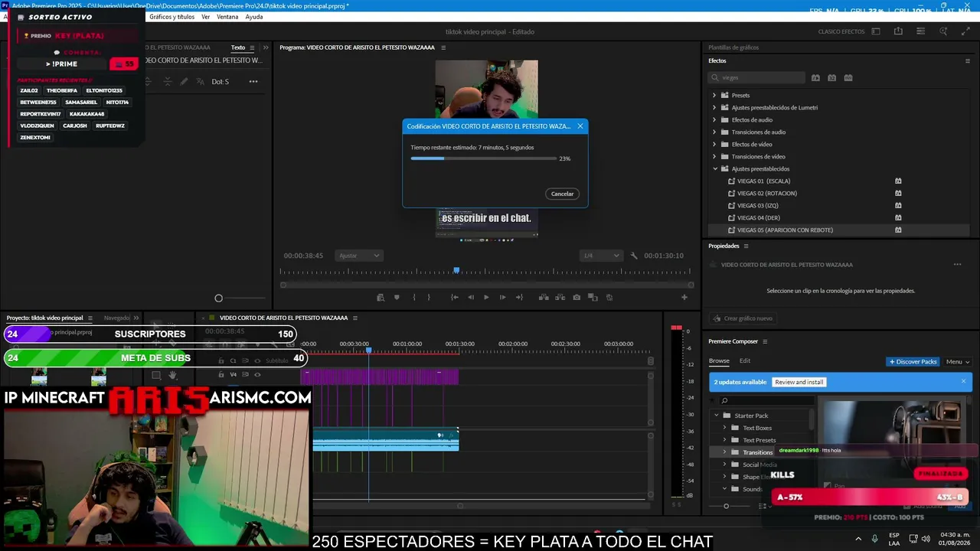The image size is (980, 551).
Task: Open the Ajustar zoom level dropdown
Action: coord(358,256)
